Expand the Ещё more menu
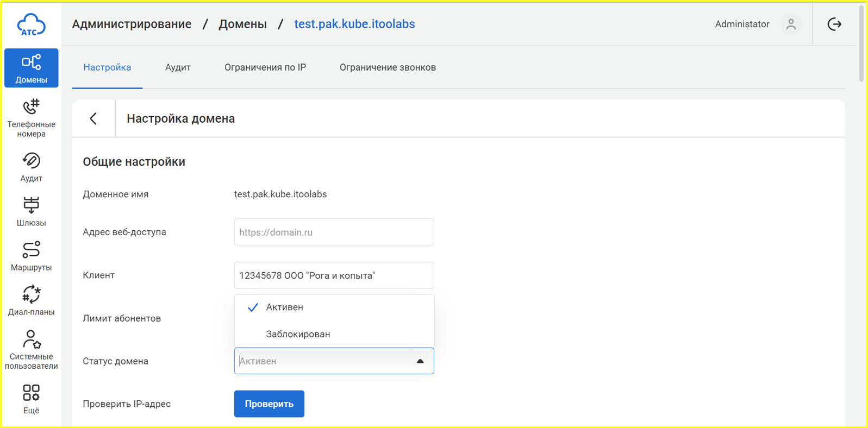The height and width of the screenshot is (428, 868). pyautogui.click(x=31, y=399)
